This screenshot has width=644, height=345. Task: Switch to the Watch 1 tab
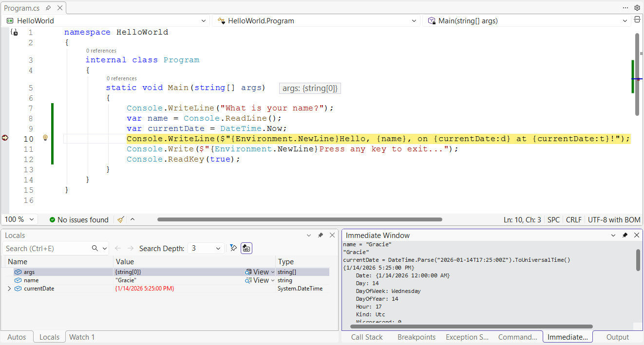[81, 337]
